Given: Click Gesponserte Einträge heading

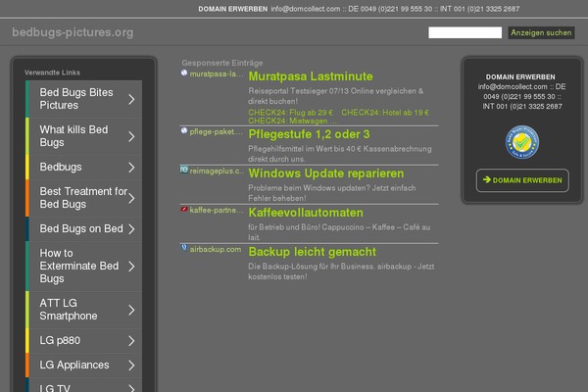Looking at the screenshot, I should coord(222,63).
